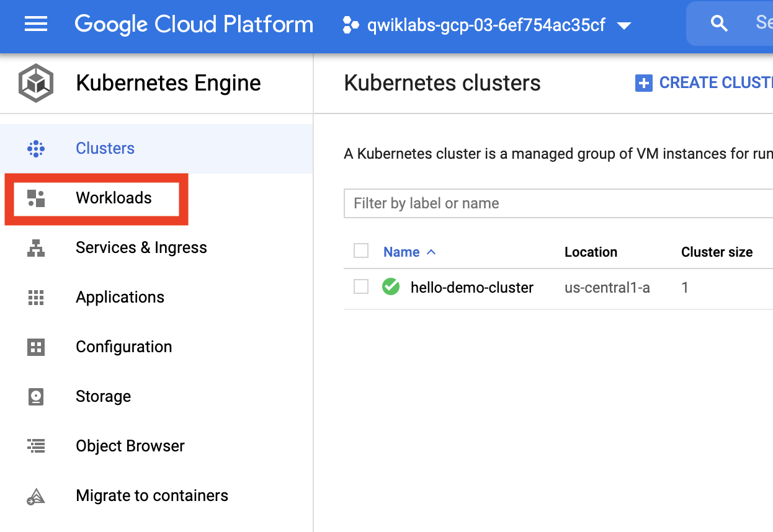The height and width of the screenshot is (532, 773).
Task: Click the Google Cloud Platform title
Action: [x=194, y=24]
